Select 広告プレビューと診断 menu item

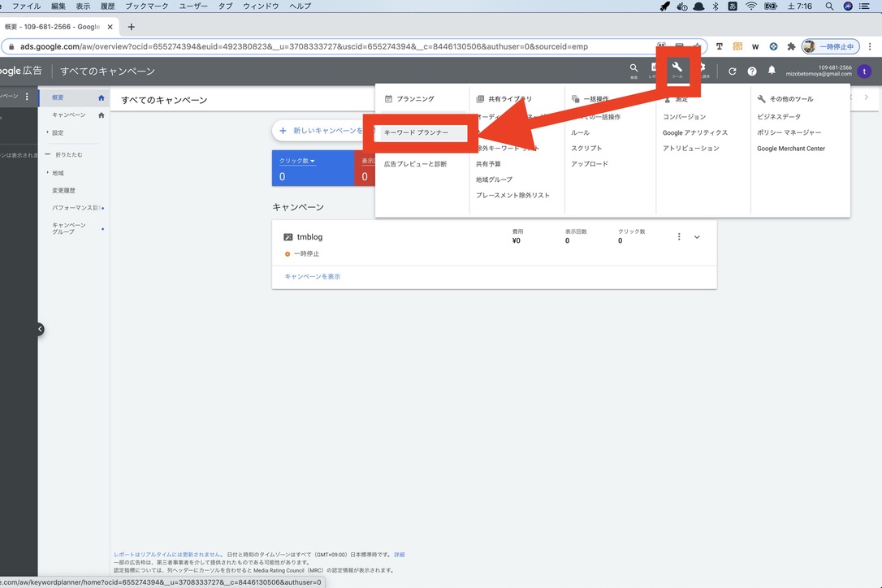415,164
